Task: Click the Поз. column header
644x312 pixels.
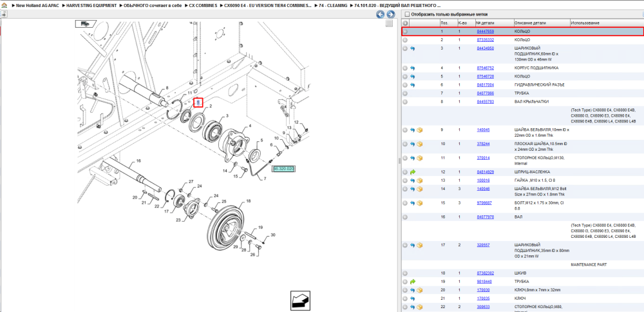Action: pyautogui.click(x=444, y=23)
